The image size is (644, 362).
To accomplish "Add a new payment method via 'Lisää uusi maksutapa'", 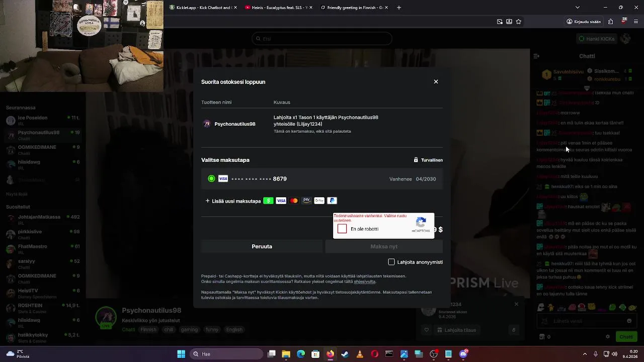I will click(233, 201).
